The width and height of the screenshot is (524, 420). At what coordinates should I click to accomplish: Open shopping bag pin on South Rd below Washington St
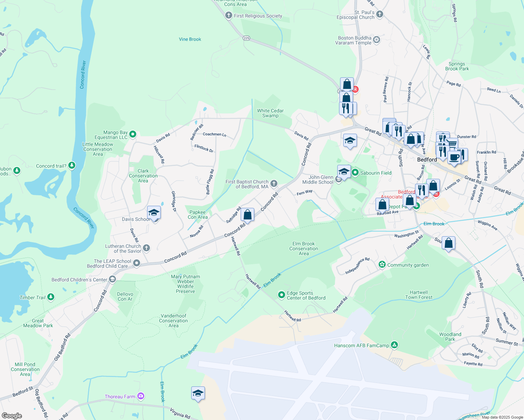pyautogui.click(x=448, y=244)
